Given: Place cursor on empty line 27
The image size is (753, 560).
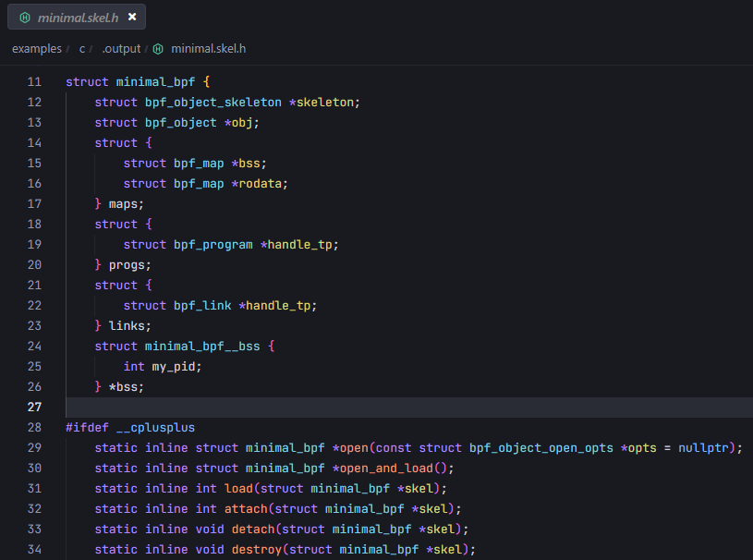Looking at the screenshot, I should (x=409, y=408).
